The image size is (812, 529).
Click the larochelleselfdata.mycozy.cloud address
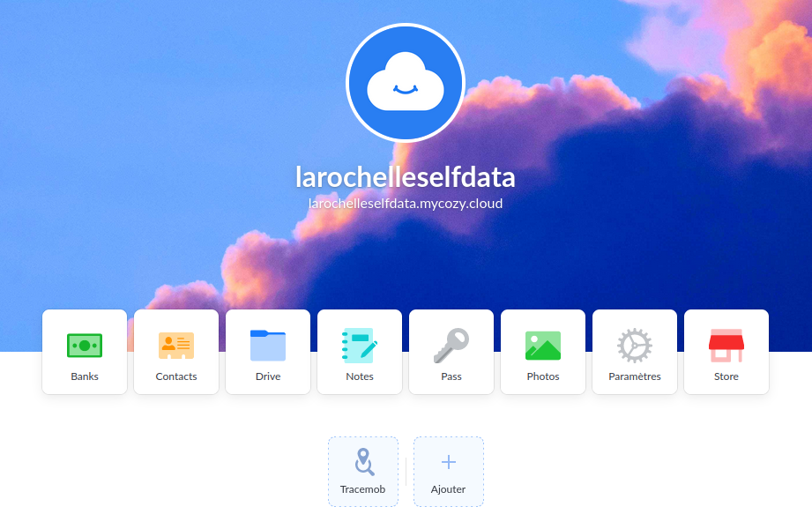(406, 203)
